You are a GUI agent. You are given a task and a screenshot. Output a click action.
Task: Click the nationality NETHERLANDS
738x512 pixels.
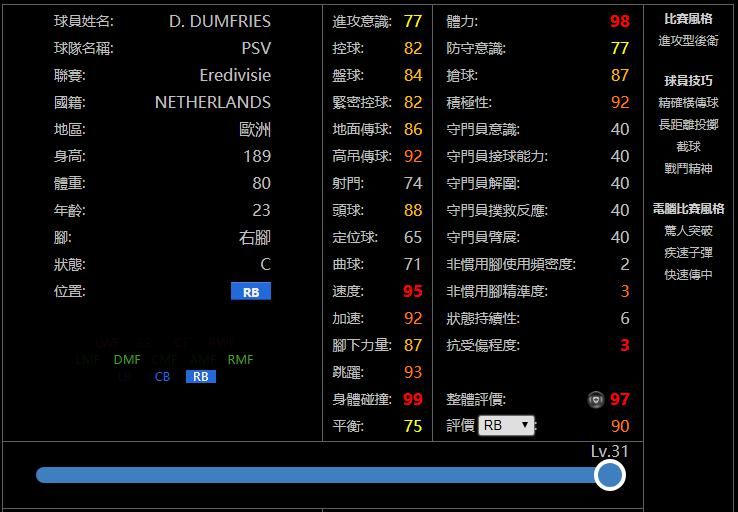coord(213,102)
